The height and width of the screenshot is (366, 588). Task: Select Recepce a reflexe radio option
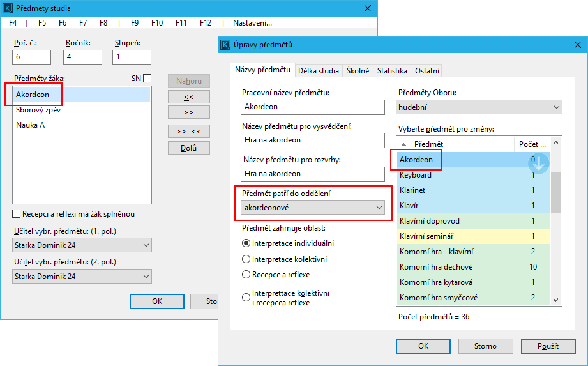[246, 275]
